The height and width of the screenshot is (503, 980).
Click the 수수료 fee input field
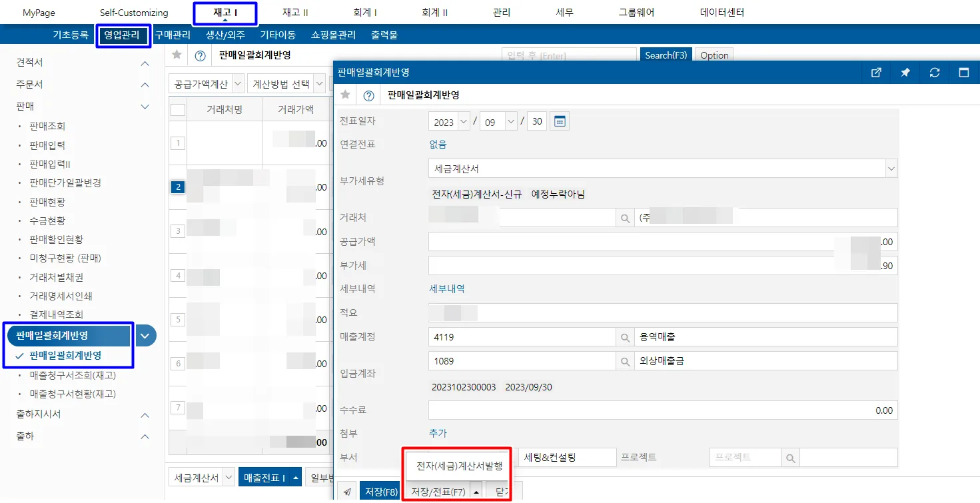tap(663, 410)
